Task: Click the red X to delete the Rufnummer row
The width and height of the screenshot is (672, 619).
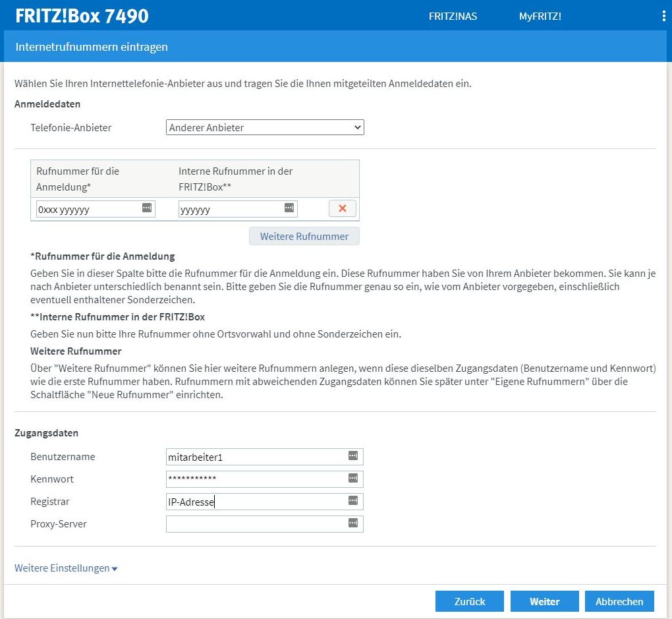Action: 342,209
